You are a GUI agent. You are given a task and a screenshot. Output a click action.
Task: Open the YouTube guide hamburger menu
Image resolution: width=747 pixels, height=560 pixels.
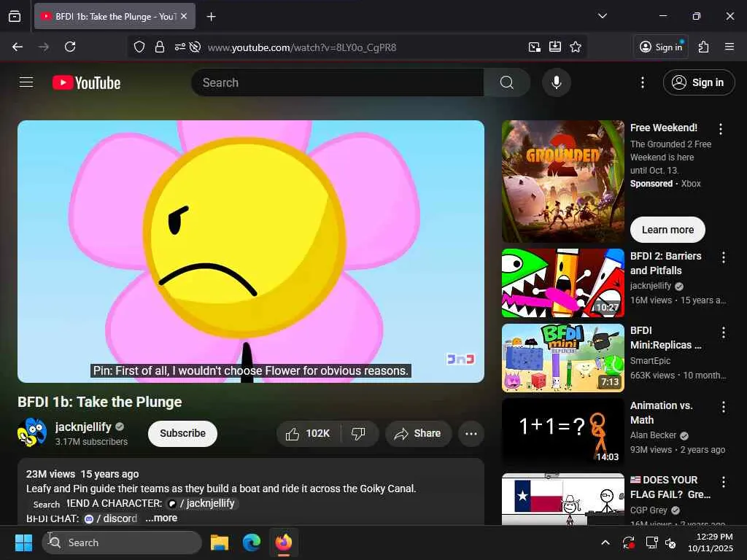pyautogui.click(x=26, y=82)
